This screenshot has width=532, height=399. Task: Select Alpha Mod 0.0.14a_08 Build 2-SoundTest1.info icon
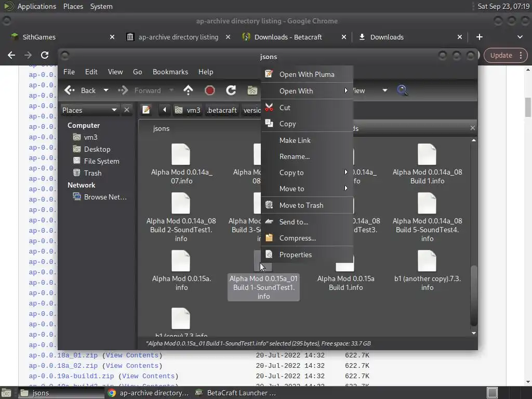pos(181,203)
